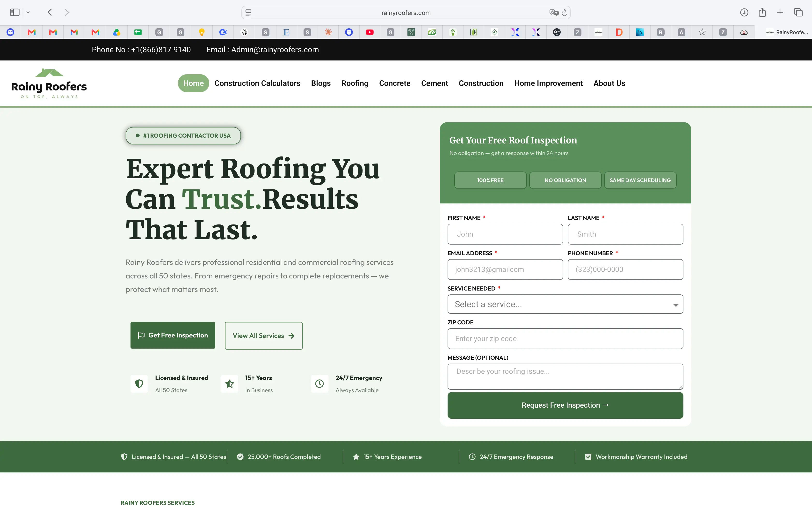Viewport: 812px width, 508px height.
Task: Click the Rainy Roofers logo
Action: coord(49,83)
